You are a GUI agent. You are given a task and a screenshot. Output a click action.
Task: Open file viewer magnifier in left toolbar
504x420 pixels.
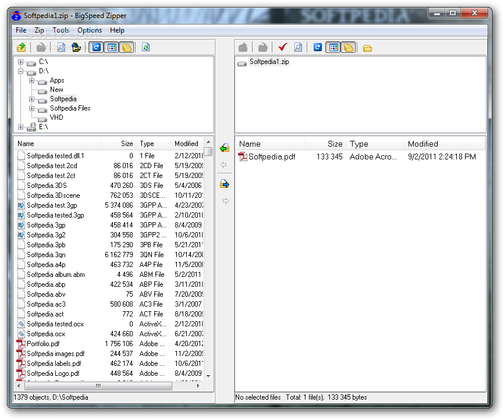pyautogui.click(x=61, y=48)
